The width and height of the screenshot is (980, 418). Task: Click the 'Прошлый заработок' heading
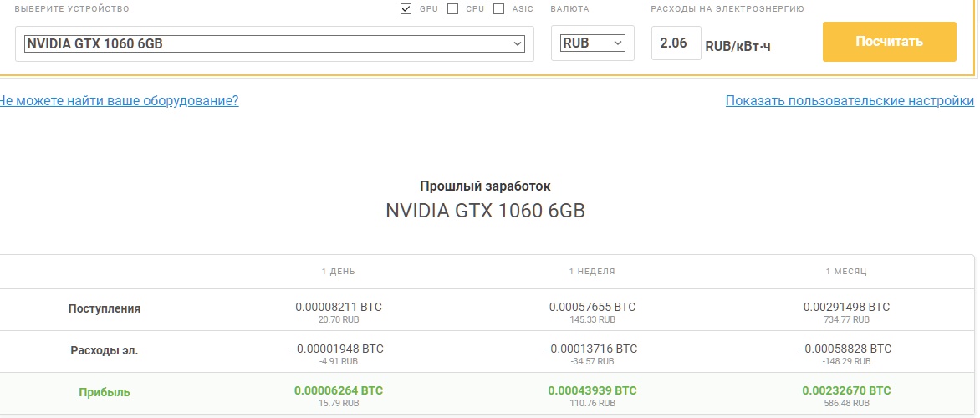[x=486, y=186]
